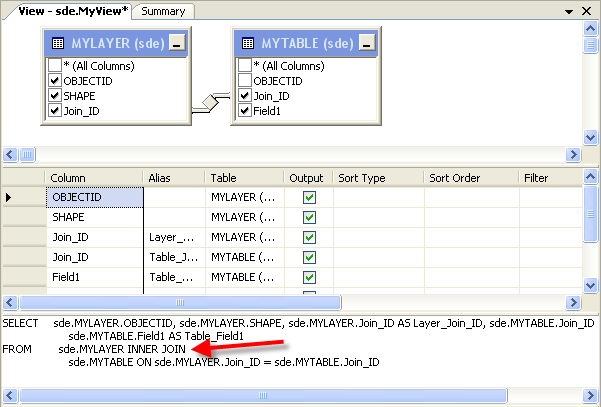Select the Field1 cell in Column grid
601x407 pixels.
pos(95,277)
